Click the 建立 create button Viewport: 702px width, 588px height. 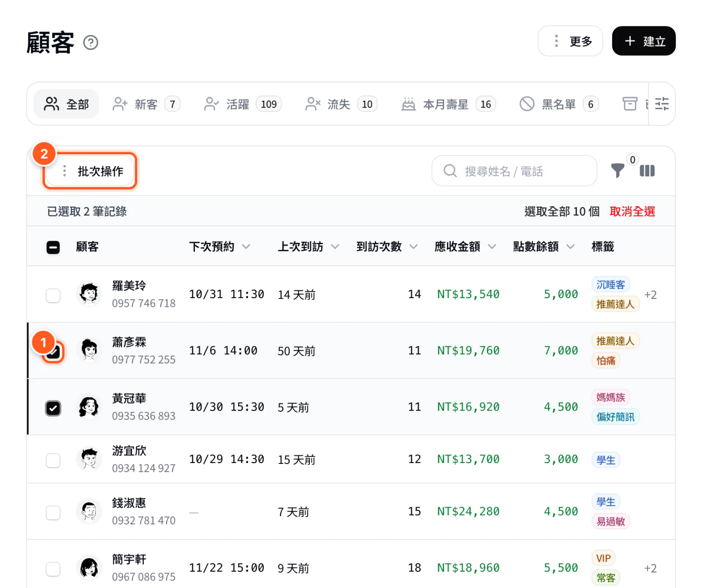[644, 41]
